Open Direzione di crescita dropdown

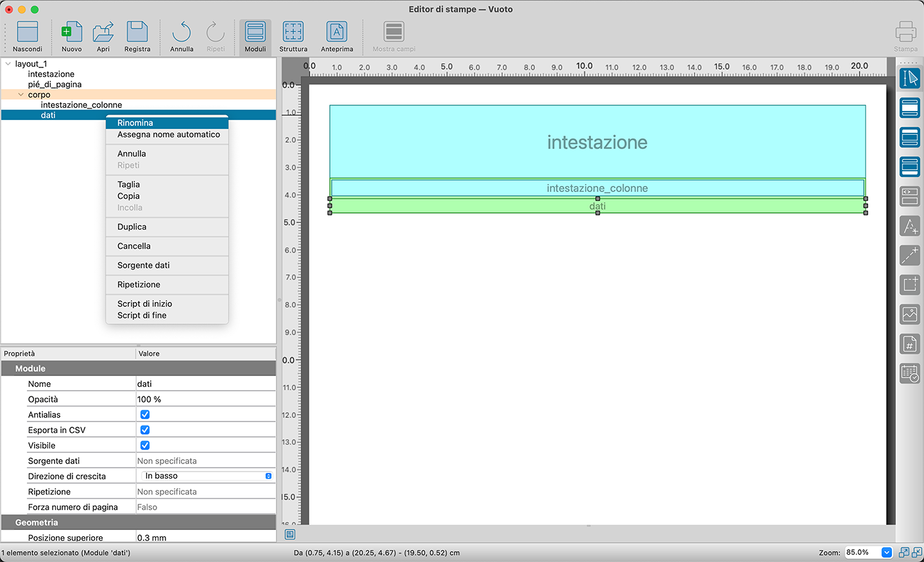[207, 476]
